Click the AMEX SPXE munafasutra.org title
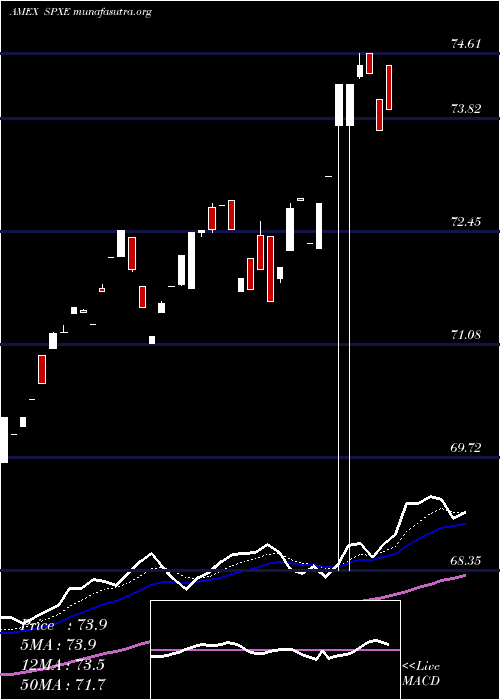 coord(80,12)
